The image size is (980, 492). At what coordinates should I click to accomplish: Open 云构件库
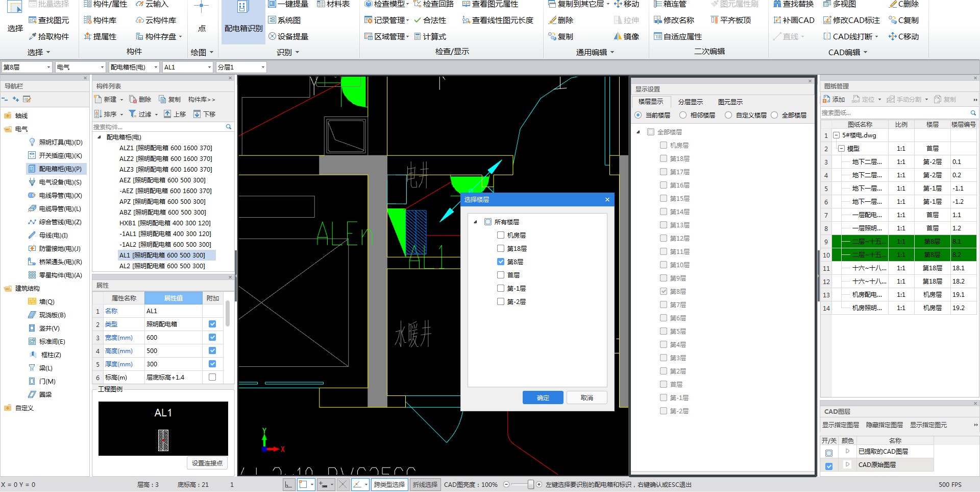coord(156,20)
